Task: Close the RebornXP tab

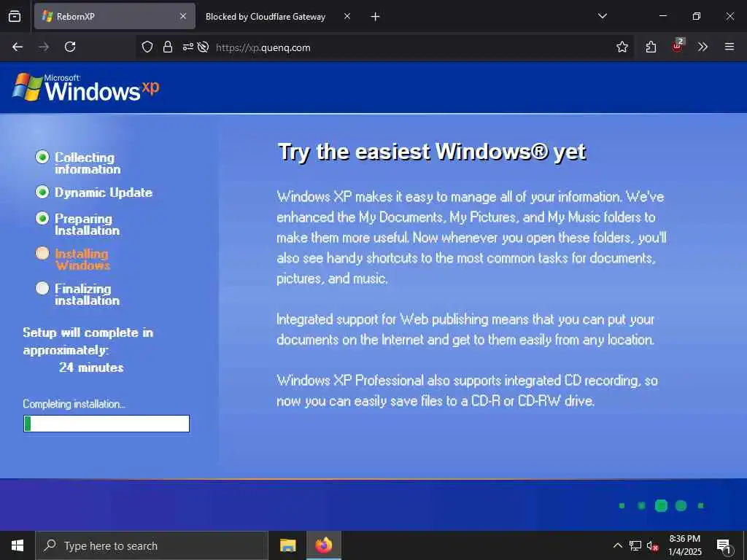Action: click(183, 16)
